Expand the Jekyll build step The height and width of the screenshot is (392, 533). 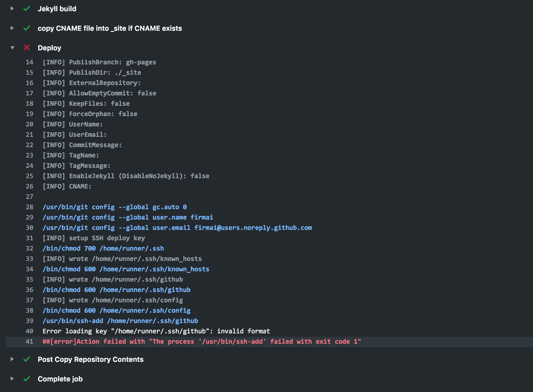(12, 9)
